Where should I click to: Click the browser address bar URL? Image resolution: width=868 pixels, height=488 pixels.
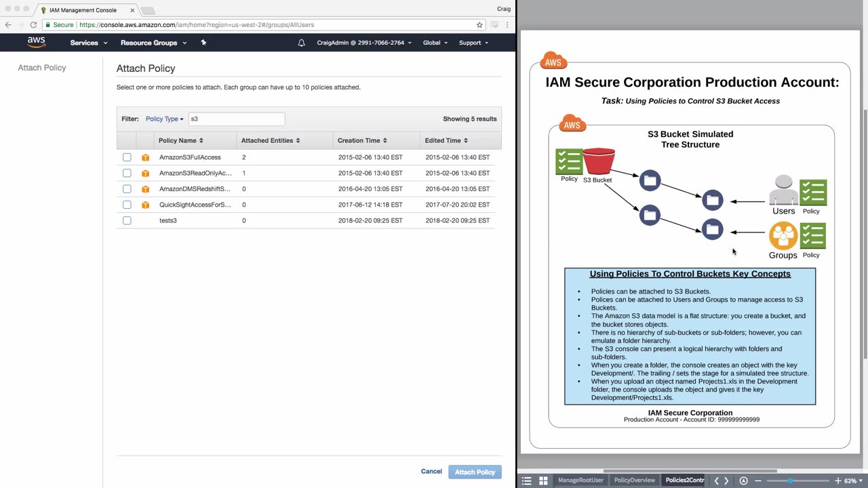(x=197, y=25)
